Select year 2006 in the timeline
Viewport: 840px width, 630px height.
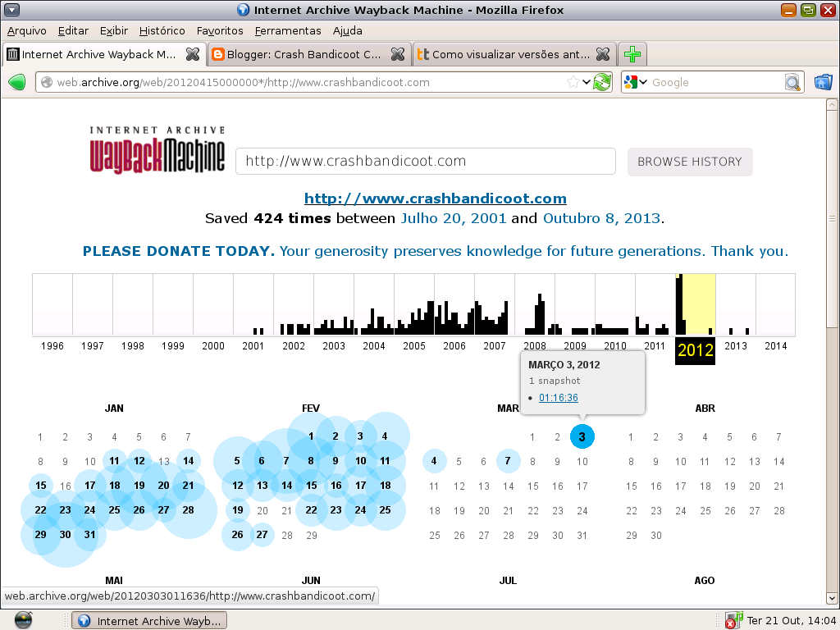pyautogui.click(x=454, y=345)
